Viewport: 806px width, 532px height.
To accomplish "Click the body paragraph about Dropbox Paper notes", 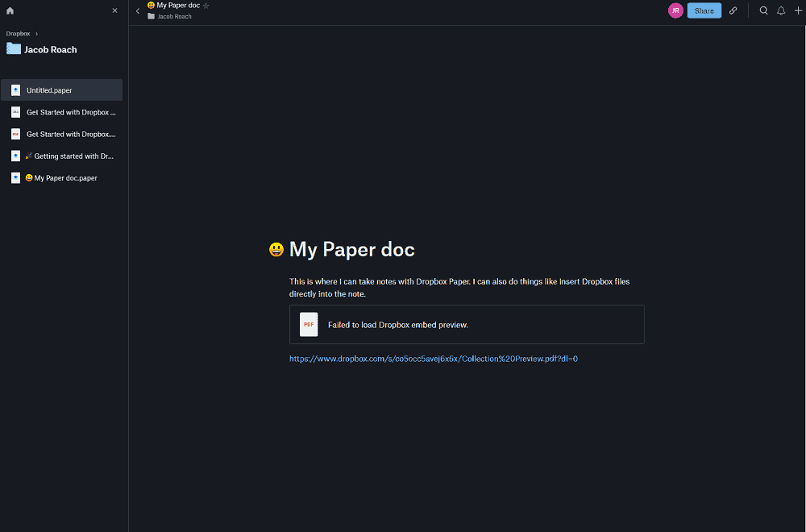I will click(459, 287).
